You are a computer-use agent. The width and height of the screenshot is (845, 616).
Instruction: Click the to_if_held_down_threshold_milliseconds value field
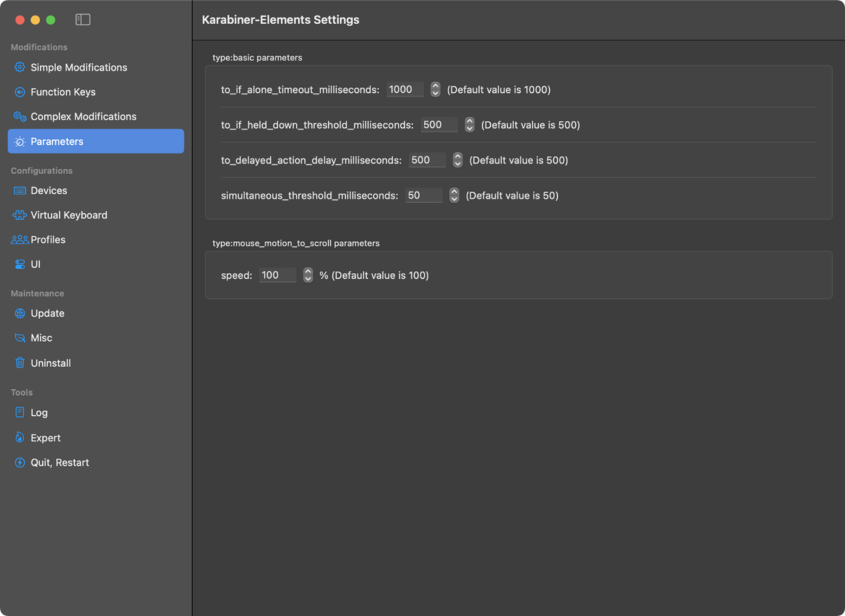tap(439, 125)
